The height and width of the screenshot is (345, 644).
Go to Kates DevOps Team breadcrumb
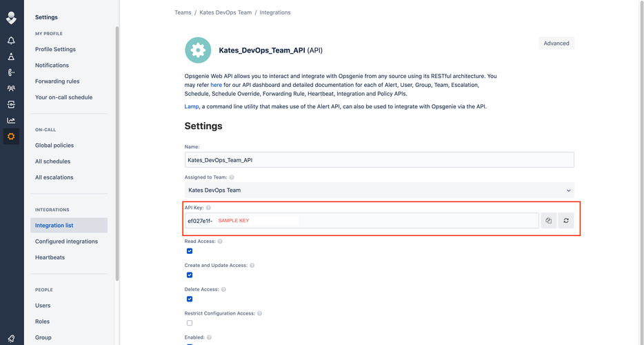(225, 12)
